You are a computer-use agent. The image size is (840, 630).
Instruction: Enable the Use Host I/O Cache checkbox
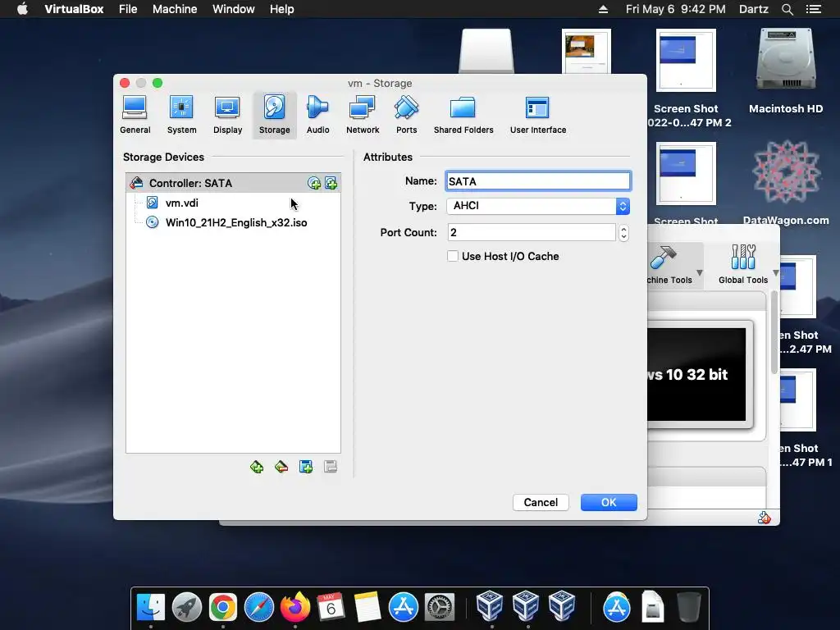click(x=453, y=256)
